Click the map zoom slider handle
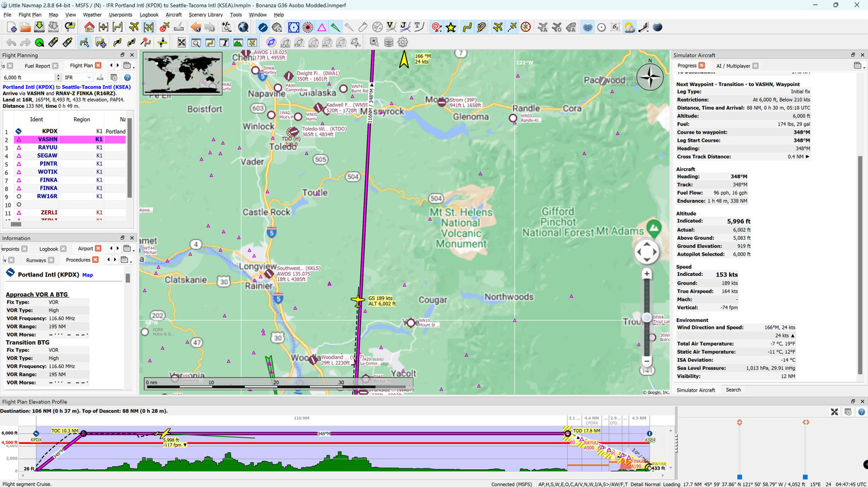This screenshot has height=488, width=868. (x=647, y=317)
